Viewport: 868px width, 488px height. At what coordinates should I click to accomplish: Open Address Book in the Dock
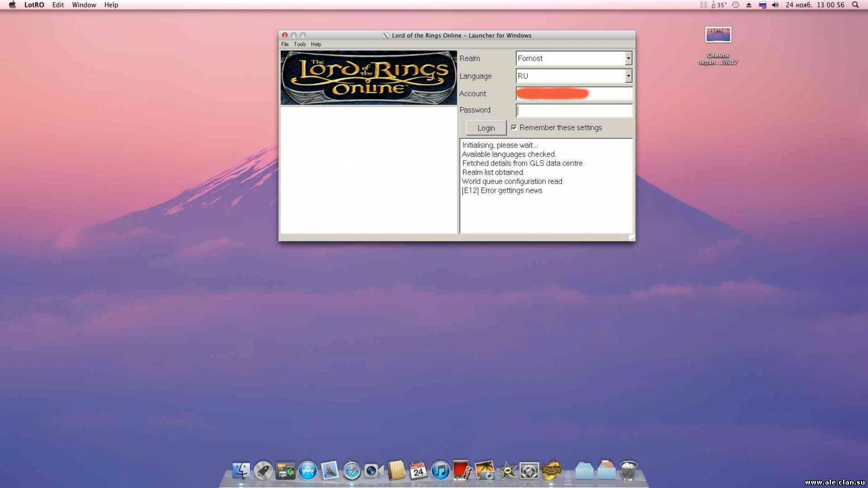(396, 471)
